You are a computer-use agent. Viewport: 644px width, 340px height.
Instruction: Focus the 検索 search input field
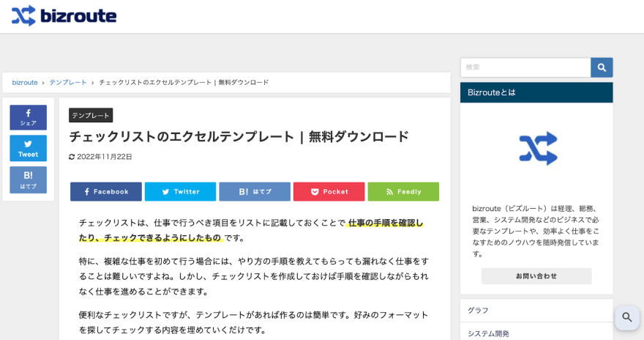[x=525, y=67]
